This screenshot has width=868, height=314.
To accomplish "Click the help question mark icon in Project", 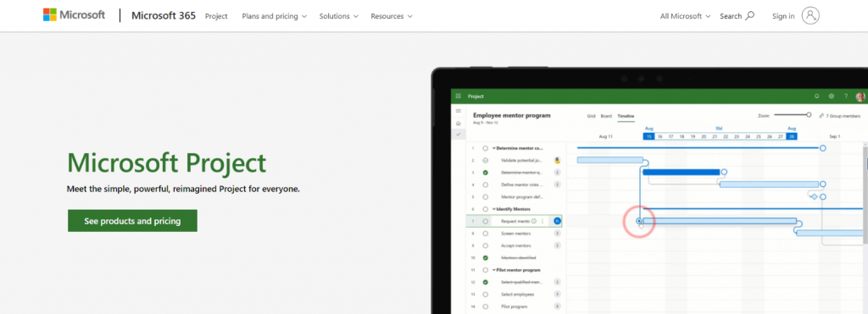I will click(846, 96).
